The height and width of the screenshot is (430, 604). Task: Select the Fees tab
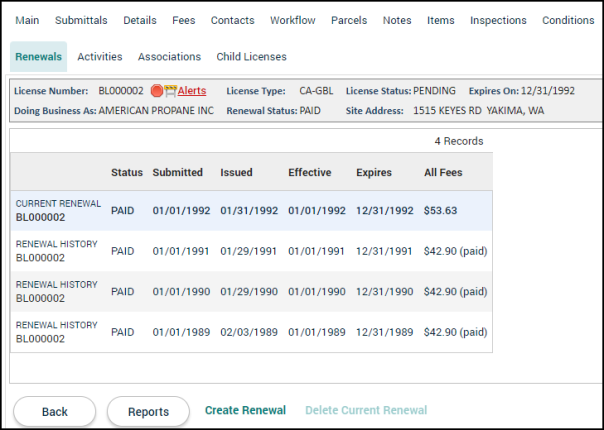184,20
